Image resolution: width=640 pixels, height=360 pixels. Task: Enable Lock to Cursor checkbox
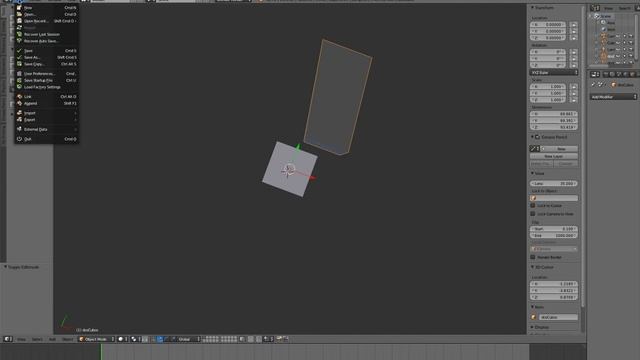coord(533,205)
